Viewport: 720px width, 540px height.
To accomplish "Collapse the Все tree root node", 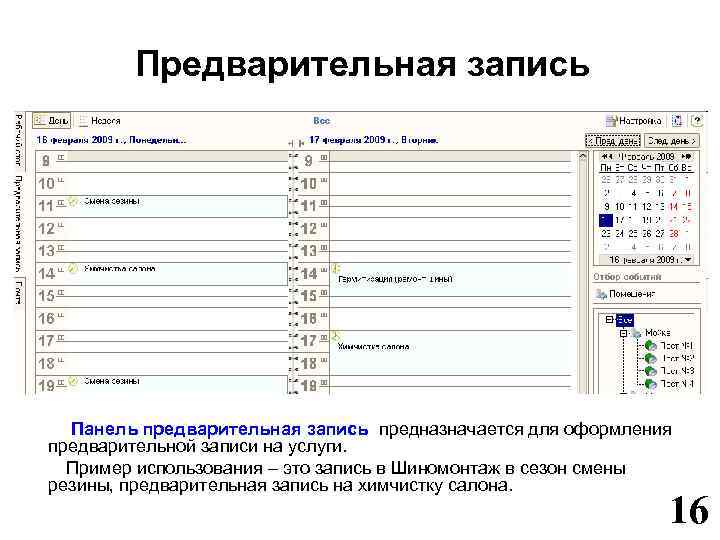I will point(609,320).
